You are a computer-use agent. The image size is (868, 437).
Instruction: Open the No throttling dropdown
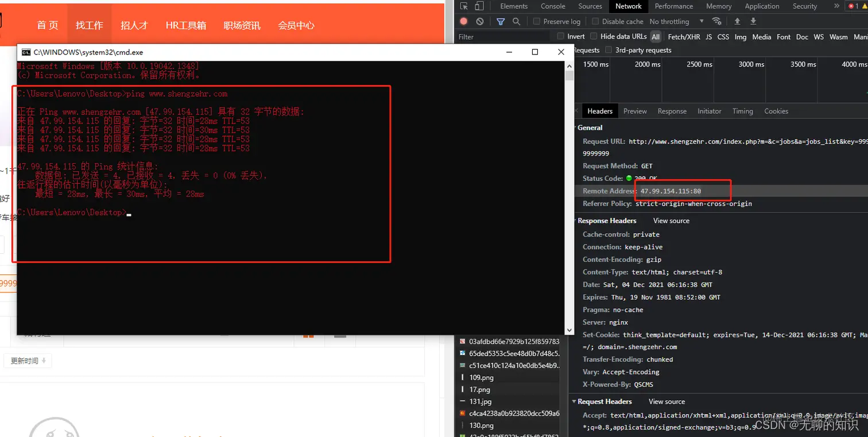[676, 21]
